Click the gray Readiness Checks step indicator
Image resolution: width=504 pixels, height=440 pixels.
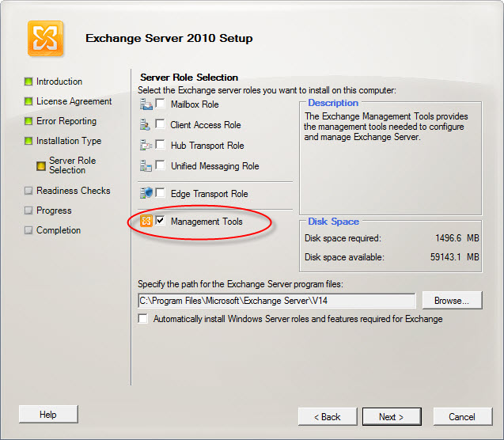(x=28, y=191)
